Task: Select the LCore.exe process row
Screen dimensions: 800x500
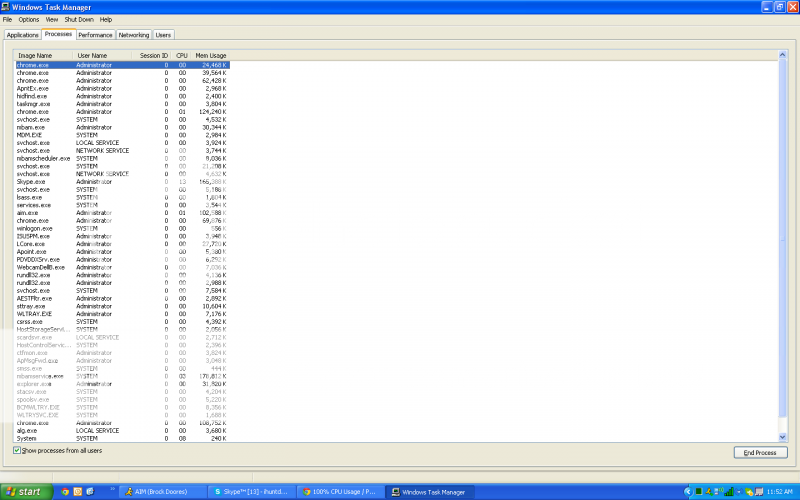Action: (122, 244)
